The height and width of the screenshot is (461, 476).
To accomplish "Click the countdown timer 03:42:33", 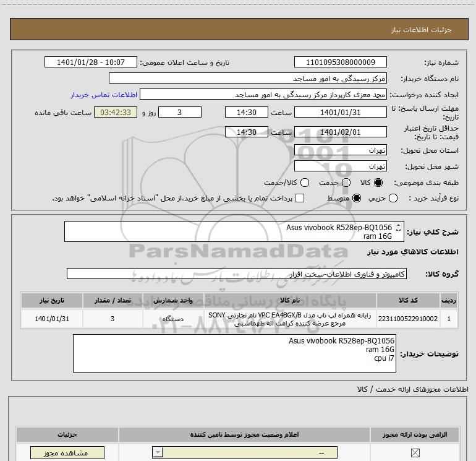I will pyautogui.click(x=116, y=112).
